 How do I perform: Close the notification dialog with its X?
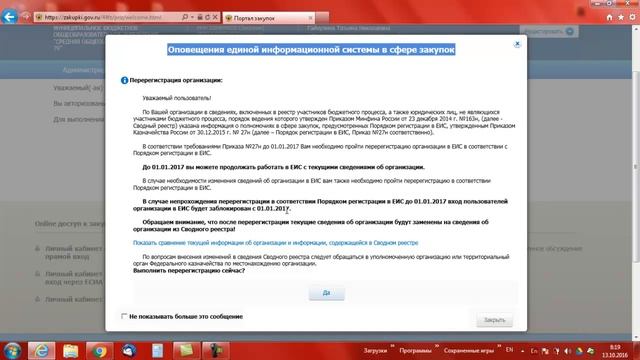tap(517, 44)
